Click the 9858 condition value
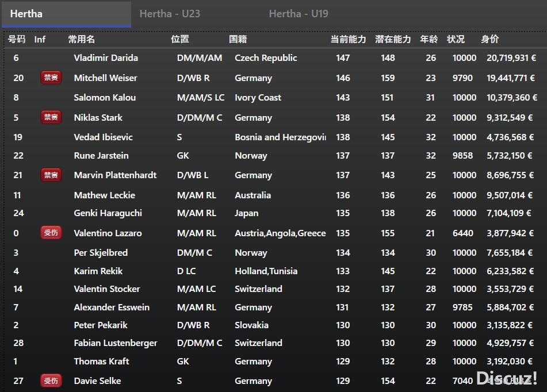Viewport: 547px width, 392px height. pyautogui.click(x=462, y=156)
